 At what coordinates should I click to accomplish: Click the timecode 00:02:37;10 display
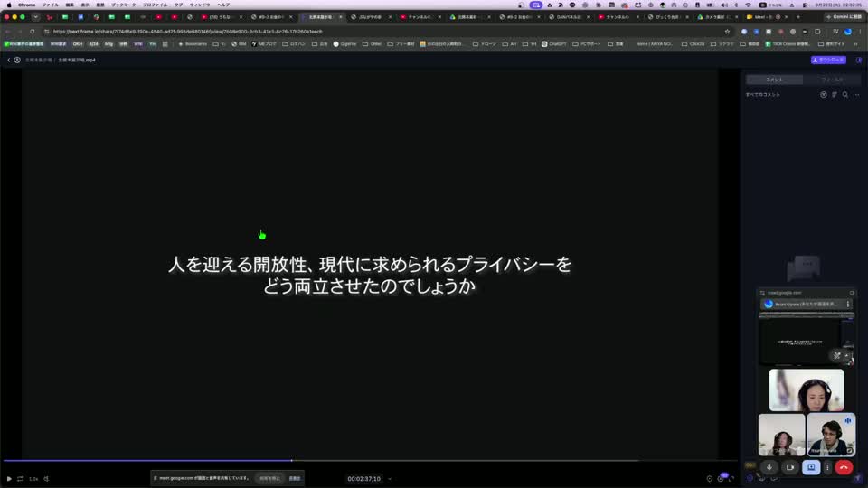click(x=363, y=479)
